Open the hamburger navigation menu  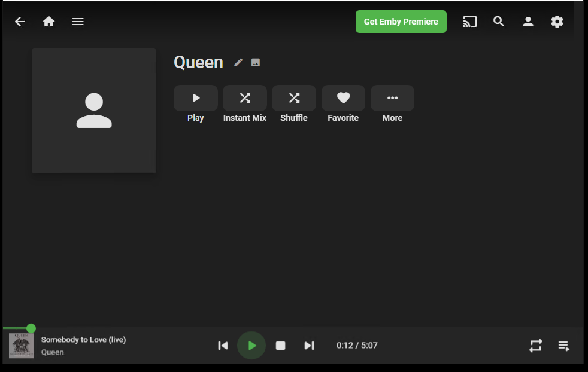pyautogui.click(x=78, y=22)
